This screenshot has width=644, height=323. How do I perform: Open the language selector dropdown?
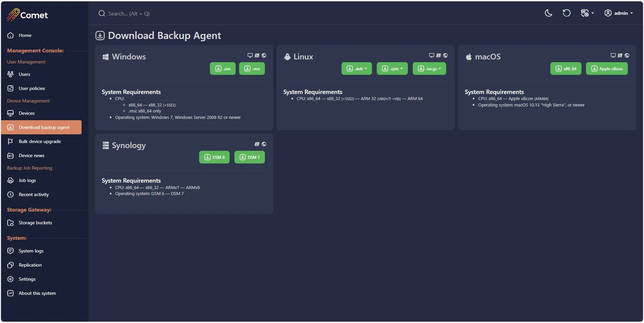click(587, 13)
